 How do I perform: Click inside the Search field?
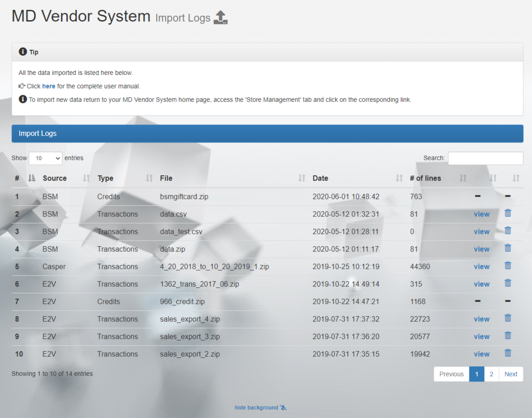coord(485,158)
